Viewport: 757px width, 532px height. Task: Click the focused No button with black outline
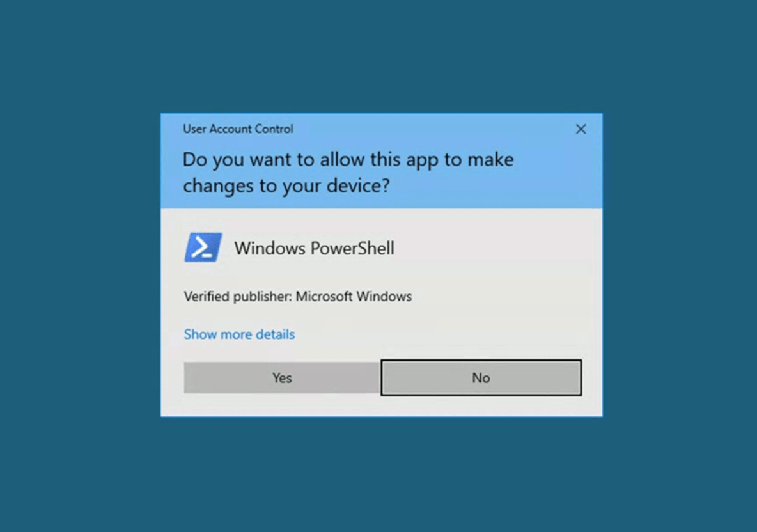click(x=481, y=377)
